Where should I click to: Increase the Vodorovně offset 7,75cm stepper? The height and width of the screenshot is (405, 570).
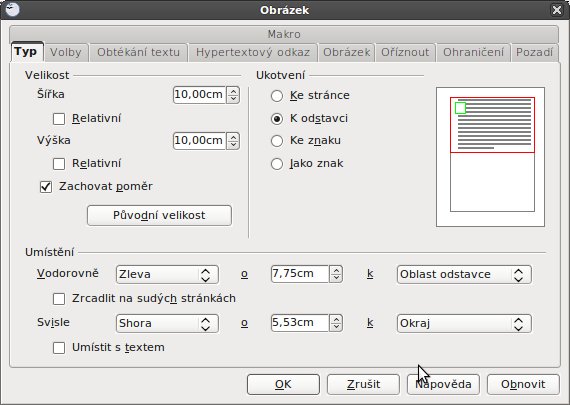[336, 270]
